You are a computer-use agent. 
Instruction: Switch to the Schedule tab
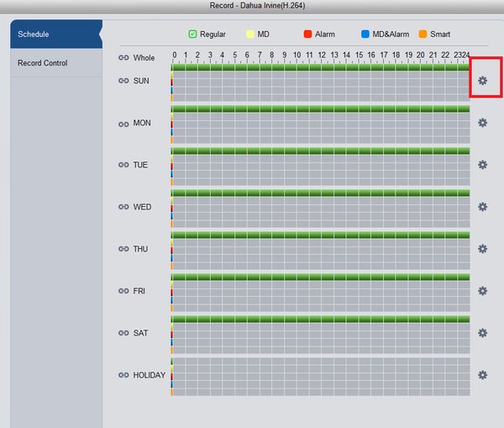point(51,34)
